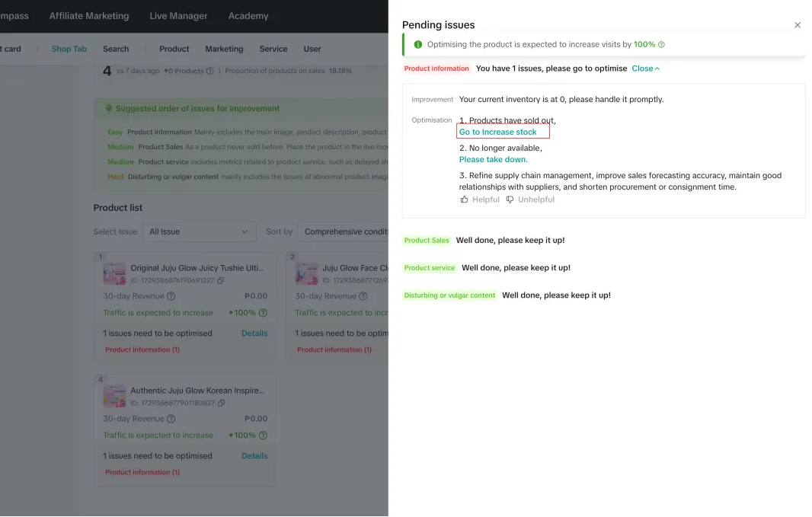Screen dimensions: 812x517
Task: Click the Medium Product Sales suggestion row
Action: pyautogui.click(x=248, y=147)
